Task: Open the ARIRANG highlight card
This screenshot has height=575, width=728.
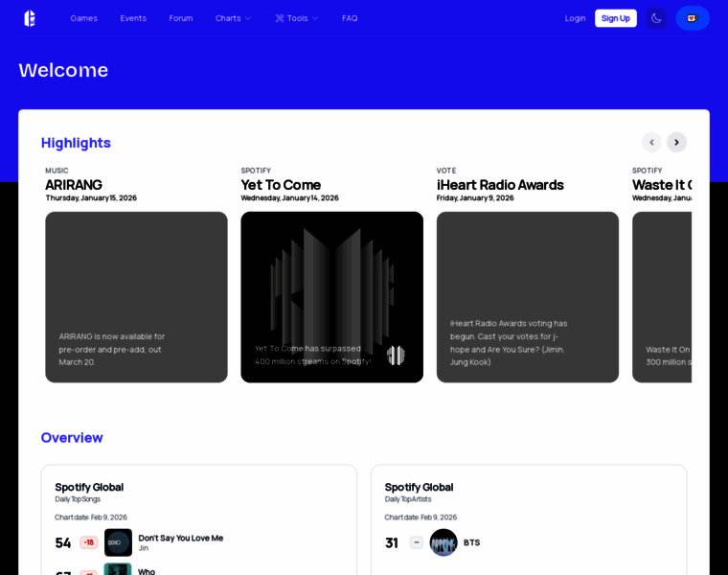Action: coord(136,297)
